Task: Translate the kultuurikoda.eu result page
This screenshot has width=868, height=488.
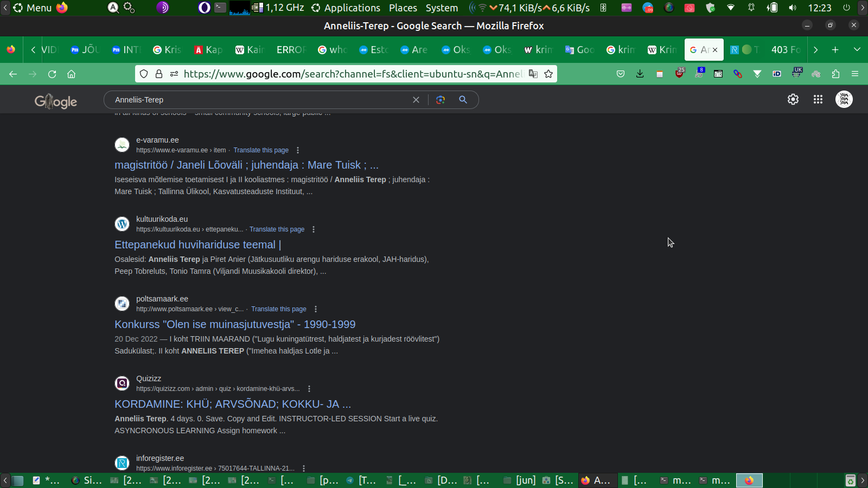Action: point(277,229)
